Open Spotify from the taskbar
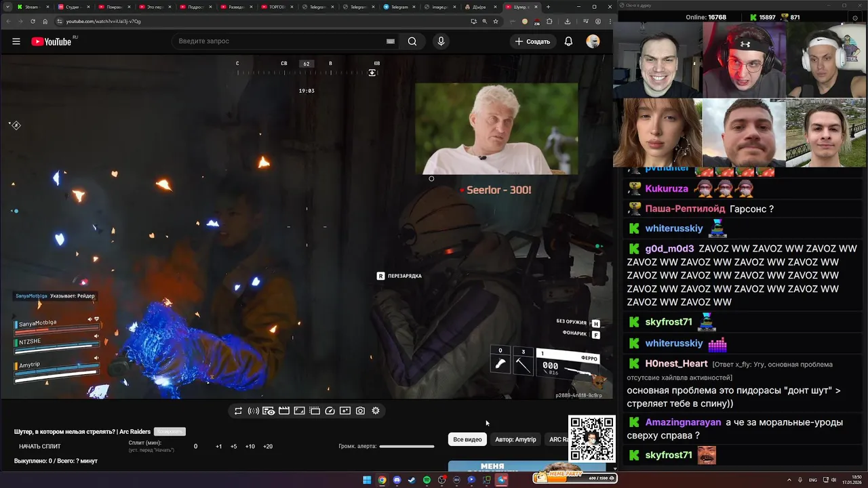The width and height of the screenshot is (868, 488). tap(427, 480)
